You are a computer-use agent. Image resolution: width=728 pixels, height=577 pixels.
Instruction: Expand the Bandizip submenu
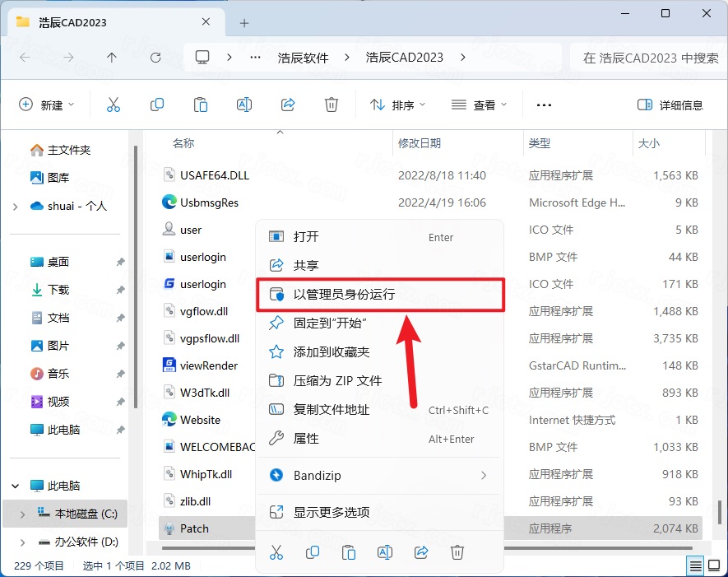point(484,476)
